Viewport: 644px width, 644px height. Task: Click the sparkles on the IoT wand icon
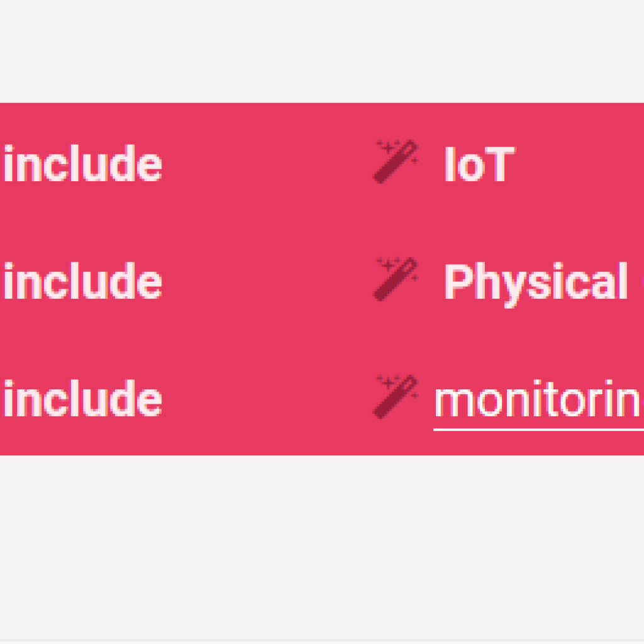(387, 147)
